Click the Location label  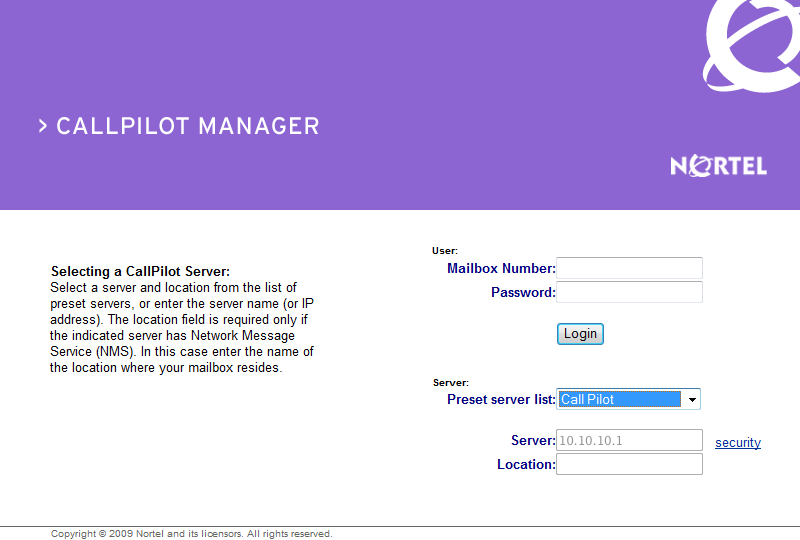526,464
